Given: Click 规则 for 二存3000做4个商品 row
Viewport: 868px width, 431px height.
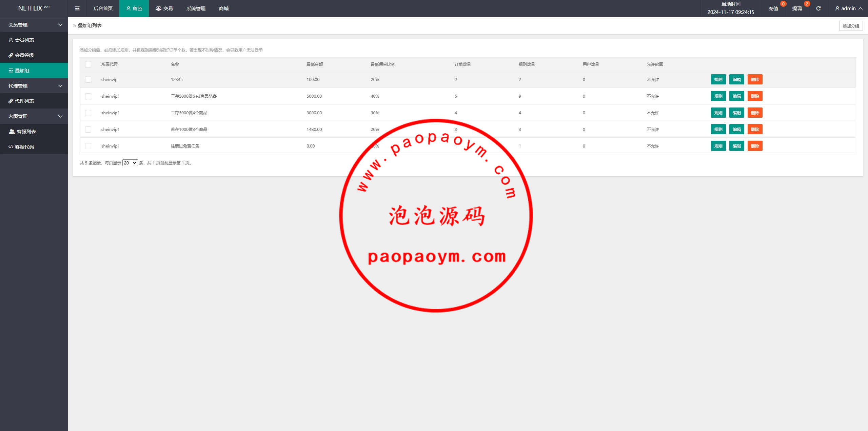Looking at the screenshot, I should tap(718, 113).
